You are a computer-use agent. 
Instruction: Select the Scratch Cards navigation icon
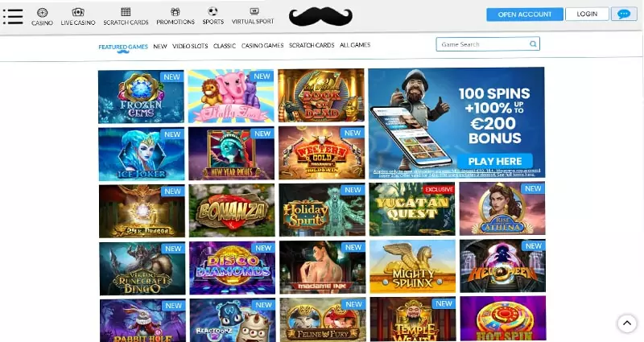point(126,11)
